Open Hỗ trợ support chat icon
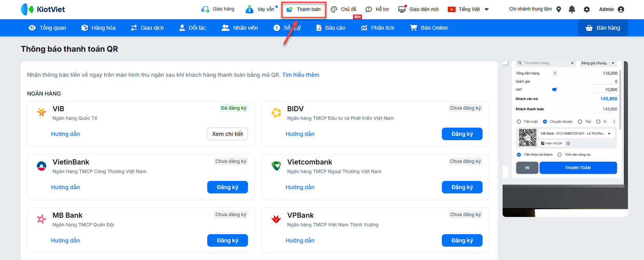 pos(369,9)
